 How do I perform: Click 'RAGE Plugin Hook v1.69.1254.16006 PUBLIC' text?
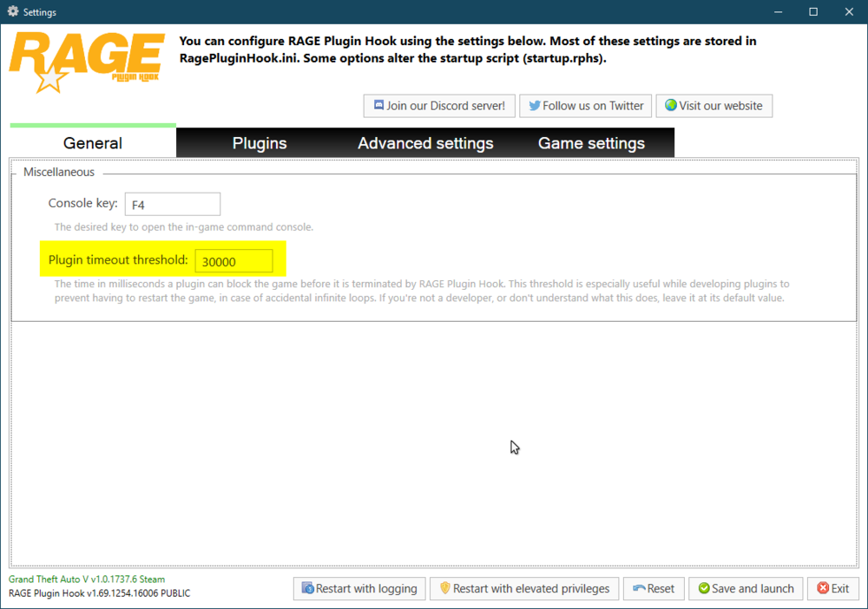coord(99,593)
